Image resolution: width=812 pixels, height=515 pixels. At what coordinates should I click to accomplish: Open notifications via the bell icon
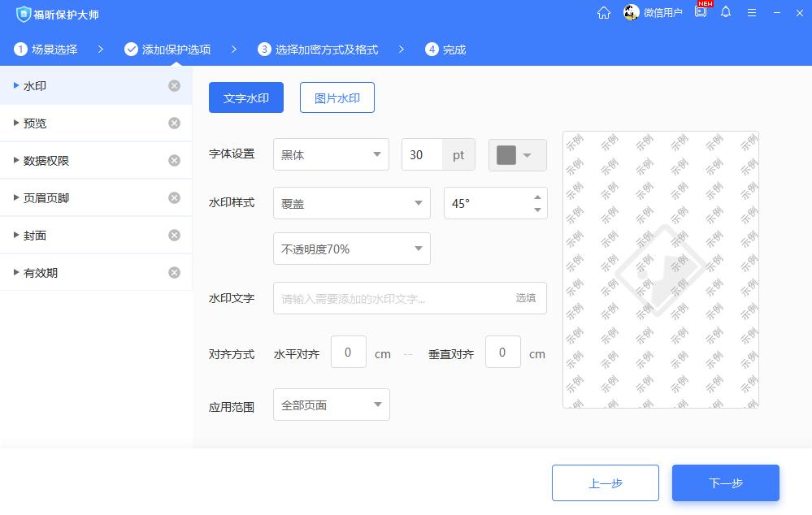(x=726, y=12)
